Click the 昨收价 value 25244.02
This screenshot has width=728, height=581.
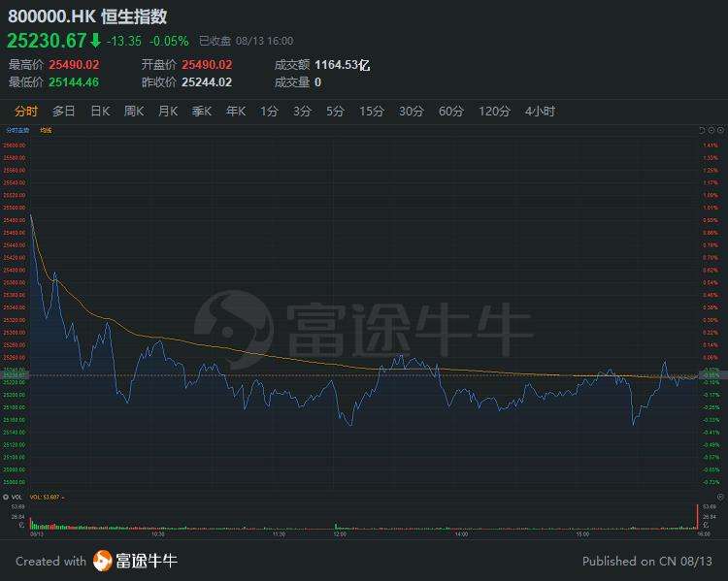coord(207,82)
